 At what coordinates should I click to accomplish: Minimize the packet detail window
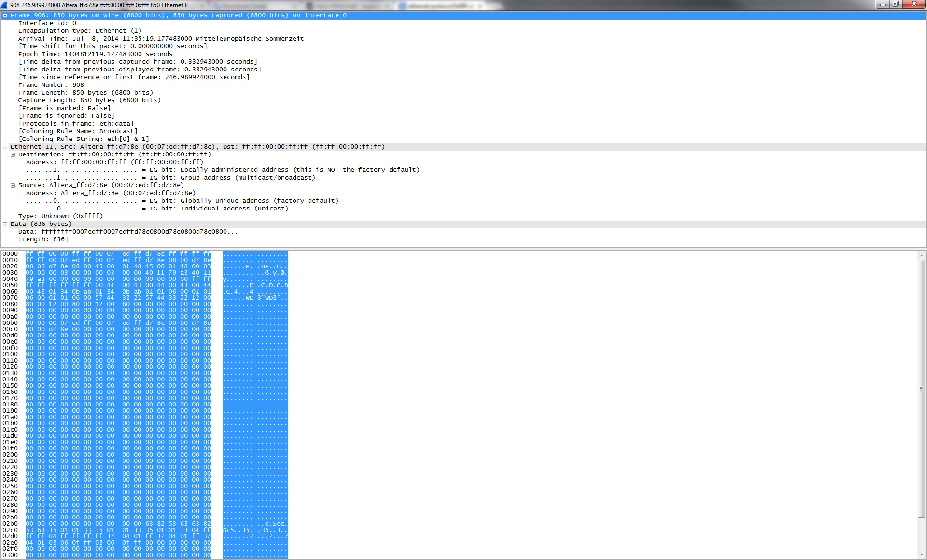883,4
